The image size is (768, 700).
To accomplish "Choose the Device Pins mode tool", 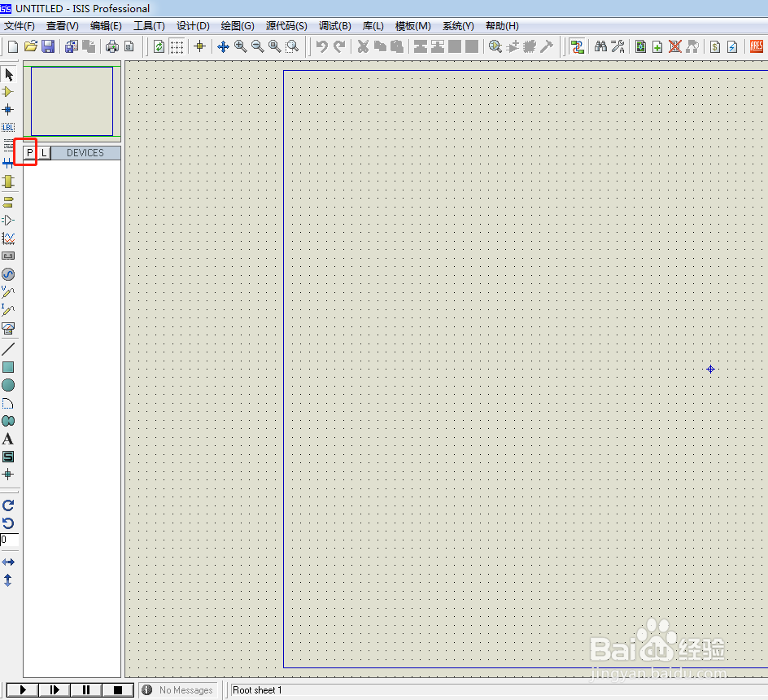I will click(8, 220).
